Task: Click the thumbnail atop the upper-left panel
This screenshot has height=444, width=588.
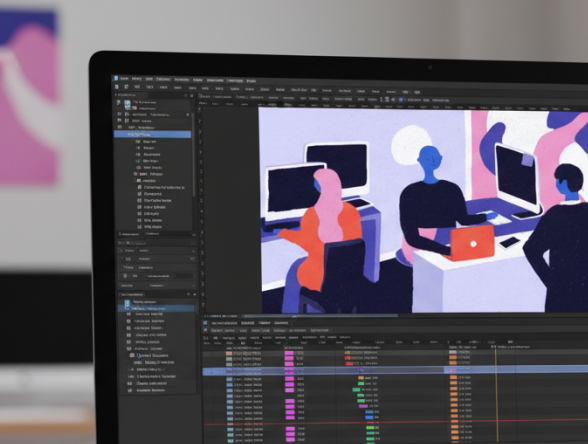Action: pos(128,104)
